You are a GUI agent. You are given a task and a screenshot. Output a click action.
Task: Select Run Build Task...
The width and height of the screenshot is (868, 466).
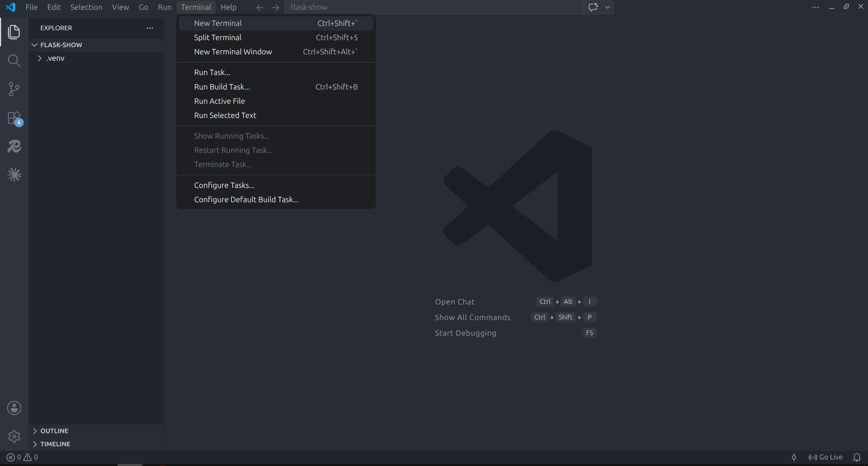(276, 87)
